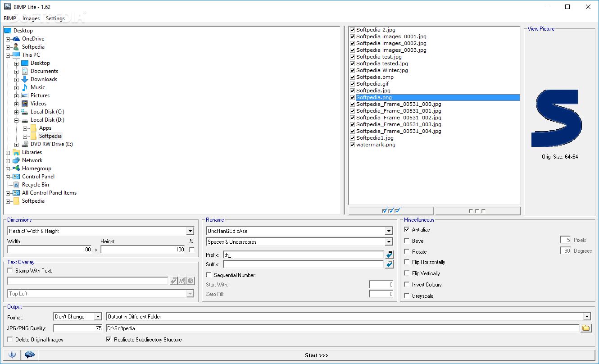Image resolution: width=599 pixels, height=364 pixels.
Task: Browse for output folder with folder icon
Action: tap(585, 328)
